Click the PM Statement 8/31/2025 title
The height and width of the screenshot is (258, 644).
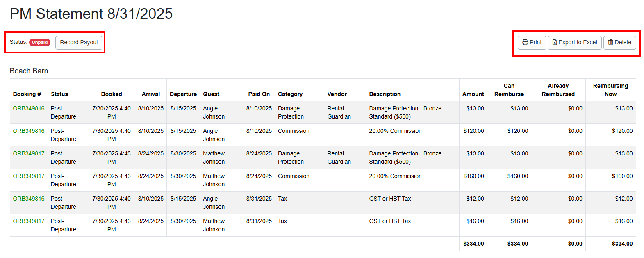click(x=91, y=14)
